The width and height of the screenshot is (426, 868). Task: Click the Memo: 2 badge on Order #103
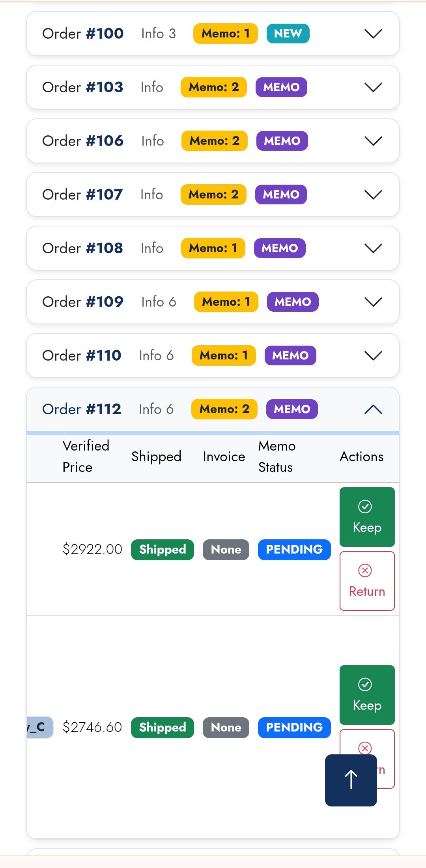coord(214,87)
